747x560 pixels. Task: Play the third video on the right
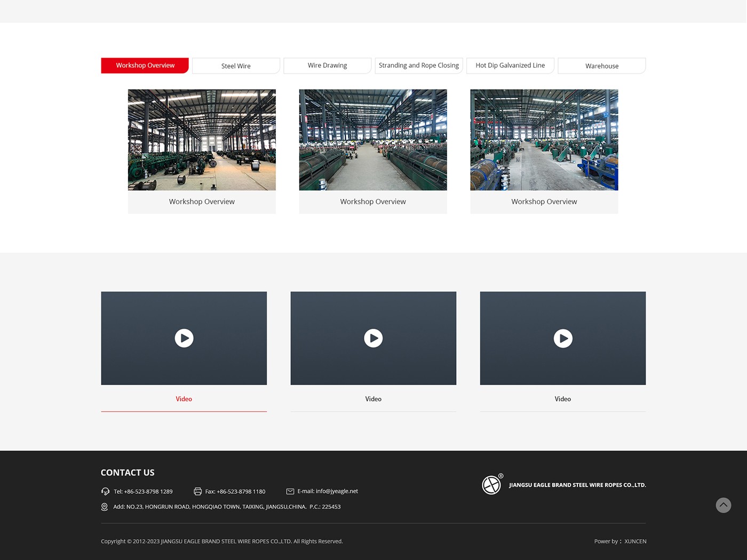pos(563,338)
